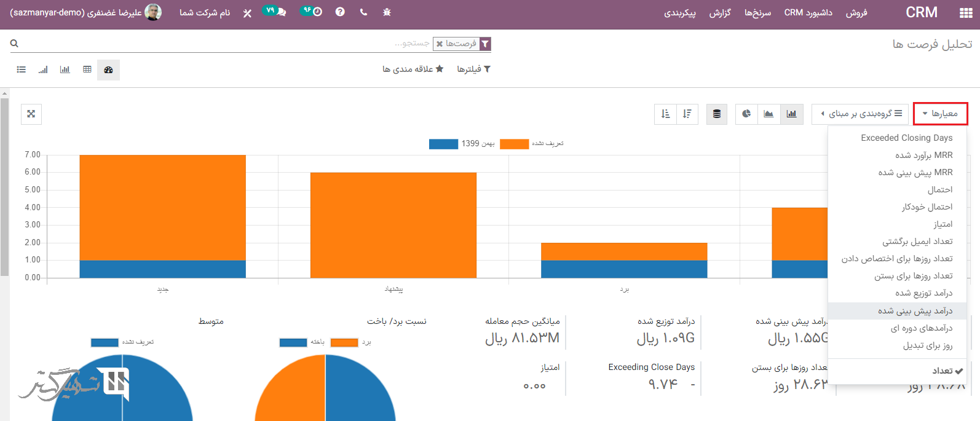Click the vertical scrollbar thumb
Screen dimensions: 980x421
[x=4, y=187]
